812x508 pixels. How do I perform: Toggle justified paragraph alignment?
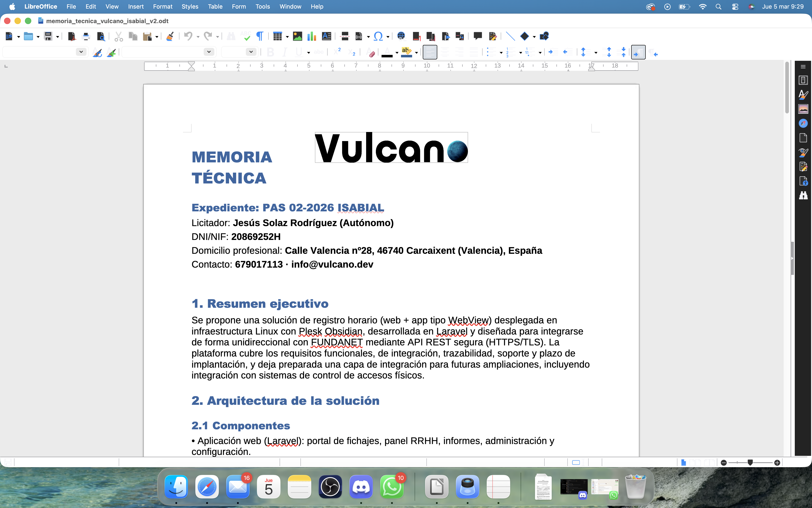[474, 52]
